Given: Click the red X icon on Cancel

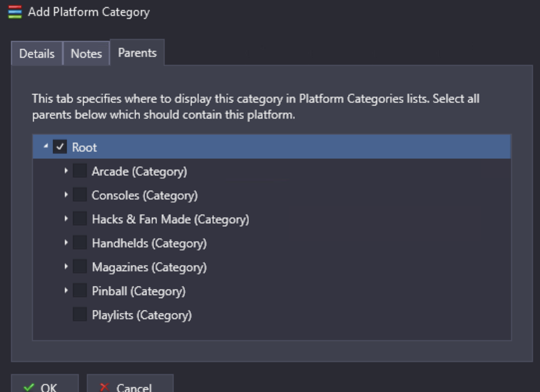Looking at the screenshot, I should pos(104,388).
